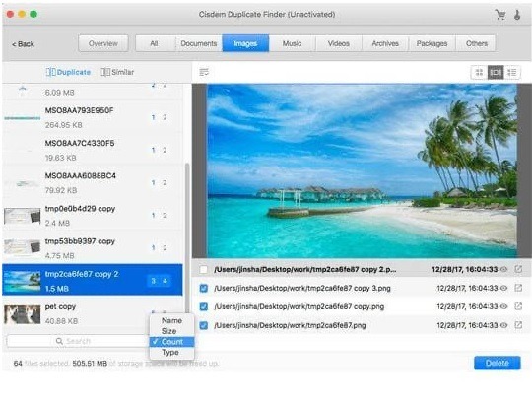Click the 6.09 MB list entry
This screenshot has width=532, height=402.
coord(93,92)
